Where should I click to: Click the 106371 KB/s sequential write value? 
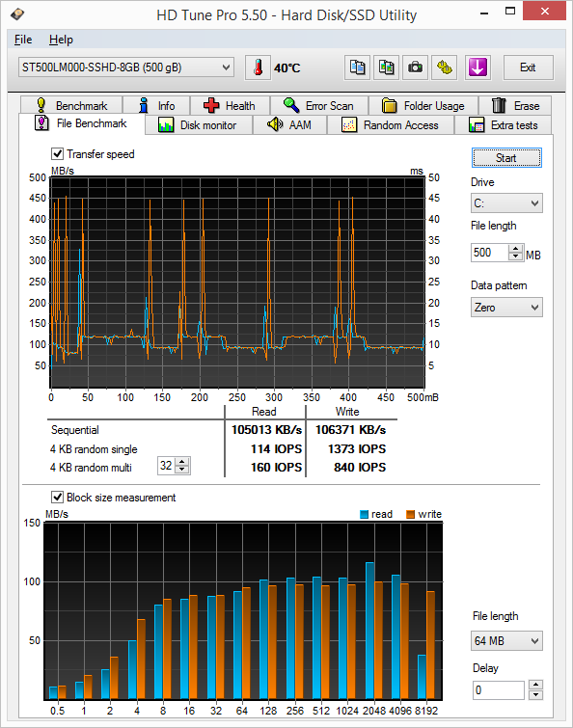click(x=350, y=430)
